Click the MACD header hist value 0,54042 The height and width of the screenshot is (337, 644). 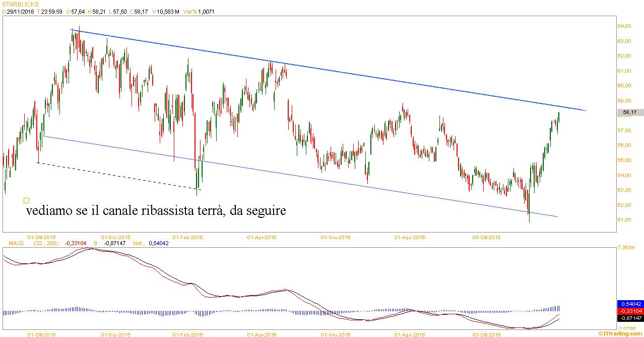[x=159, y=243]
